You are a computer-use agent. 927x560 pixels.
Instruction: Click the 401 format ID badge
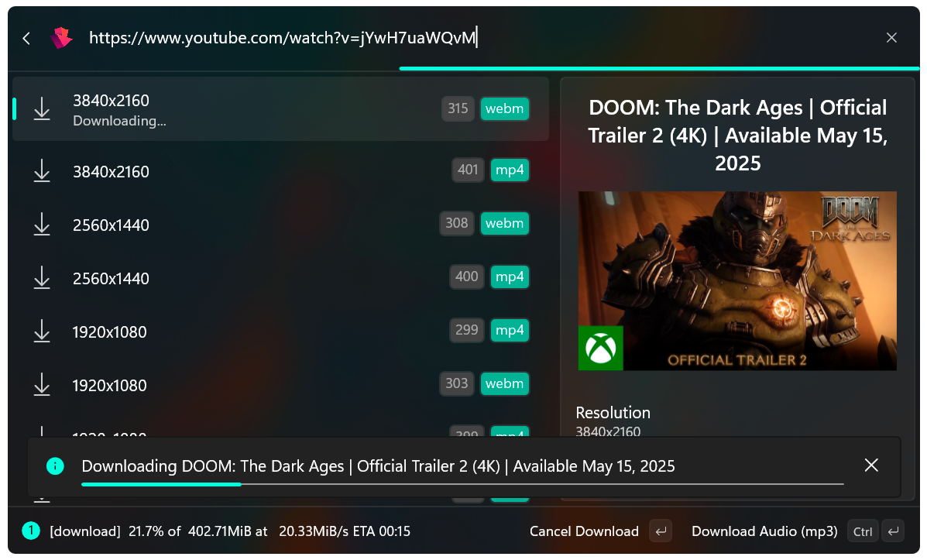(468, 170)
